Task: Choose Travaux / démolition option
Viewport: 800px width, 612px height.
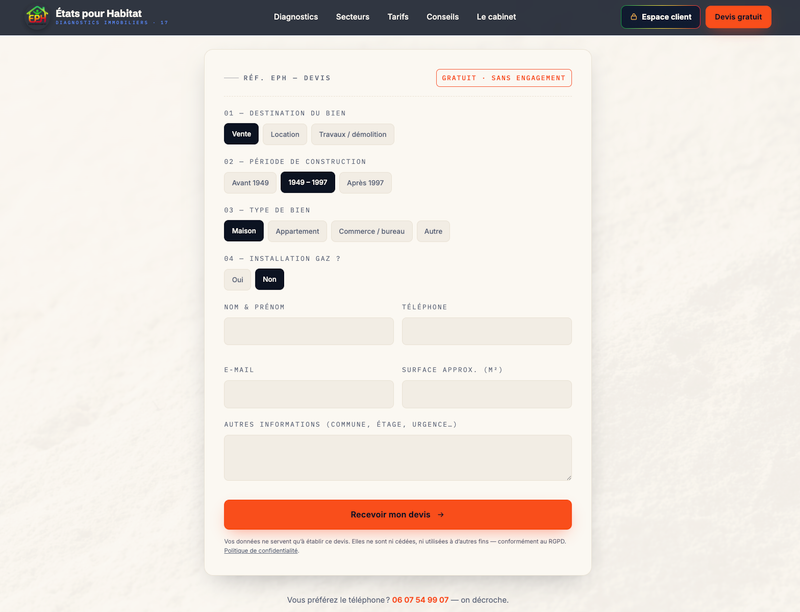Action: pyautogui.click(x=353, y=134)
